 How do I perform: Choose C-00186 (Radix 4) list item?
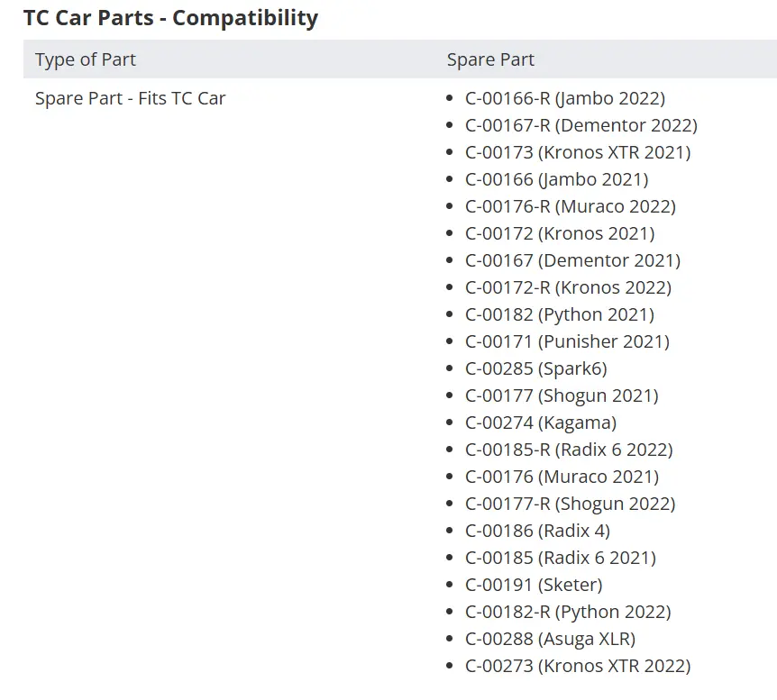(x=537, y=531)
